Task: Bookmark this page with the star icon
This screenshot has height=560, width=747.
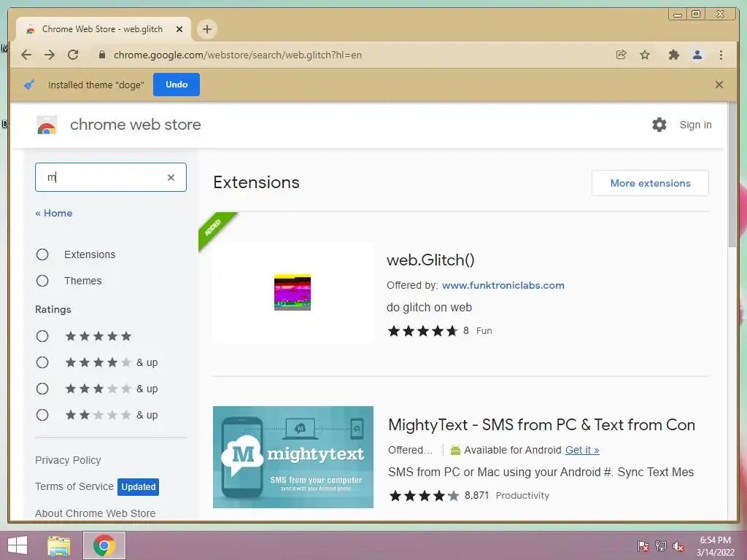Action: (x=645, y=55)
